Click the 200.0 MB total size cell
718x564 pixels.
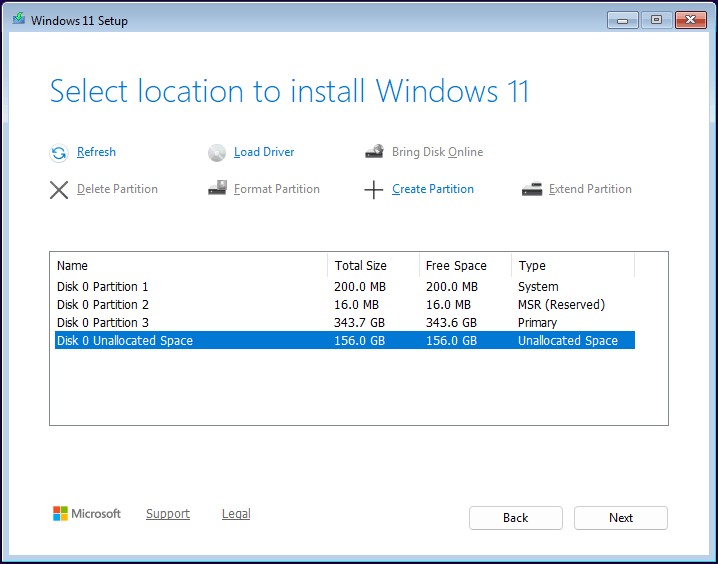[360, 287]
